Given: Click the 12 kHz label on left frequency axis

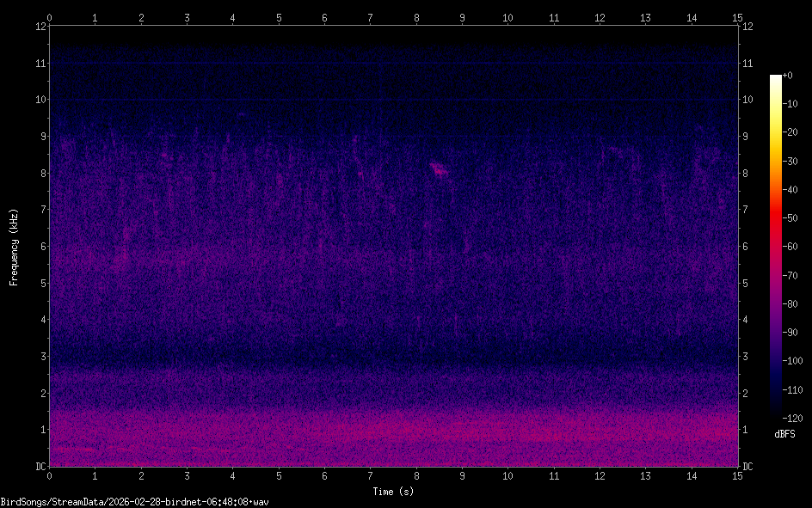Looking at the screenshot, I should (39, 27).
